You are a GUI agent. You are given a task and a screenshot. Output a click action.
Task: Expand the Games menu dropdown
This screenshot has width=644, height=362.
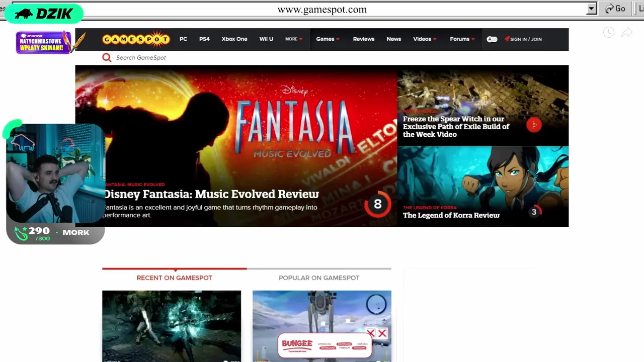(x=328, y=39)
